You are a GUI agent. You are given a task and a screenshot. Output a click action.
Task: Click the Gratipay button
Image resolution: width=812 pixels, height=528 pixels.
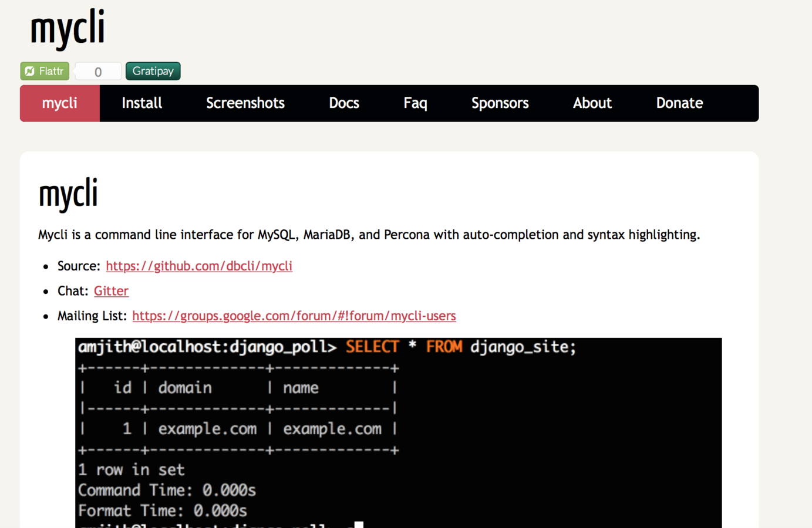click(x=153, y=71)
